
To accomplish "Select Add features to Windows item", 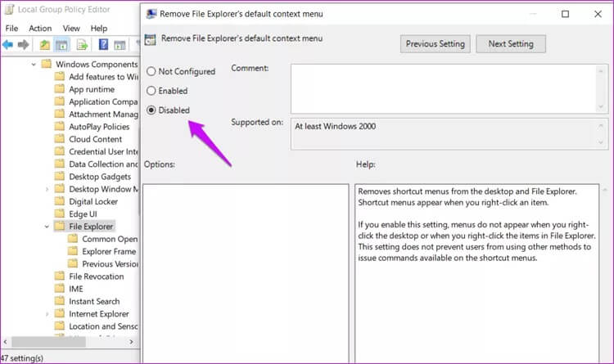I will (103, 76).
